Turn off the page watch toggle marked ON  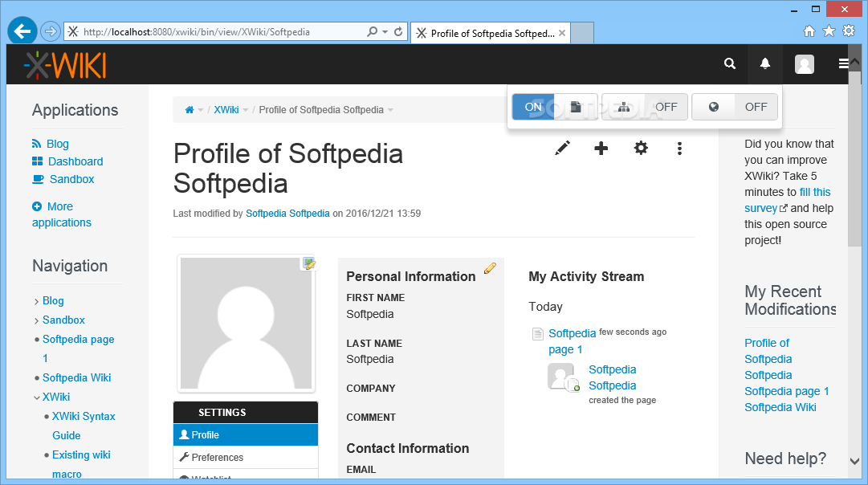tap(532, 106)
